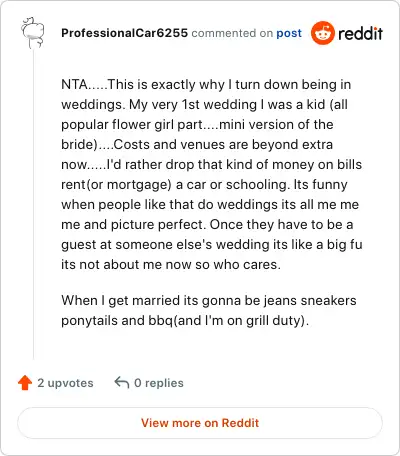The image size is (400, 456).
Task: Click the text line starting "popular flower girl"
Action: (197, 124)
